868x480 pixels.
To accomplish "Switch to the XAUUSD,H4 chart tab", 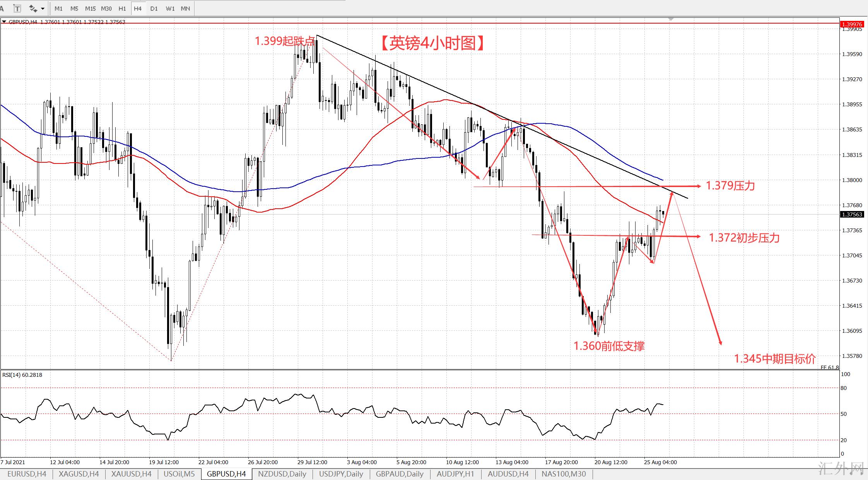I will (x=131, y=474).
